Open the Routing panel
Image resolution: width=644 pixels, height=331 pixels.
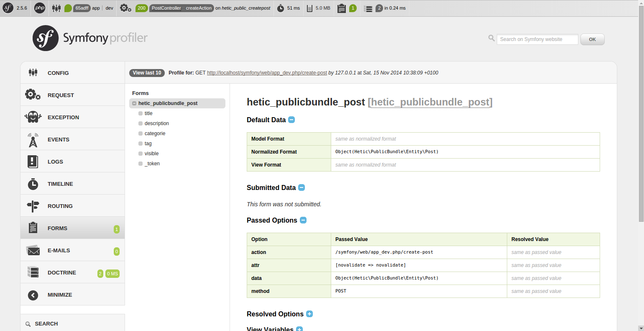[72, 205]
